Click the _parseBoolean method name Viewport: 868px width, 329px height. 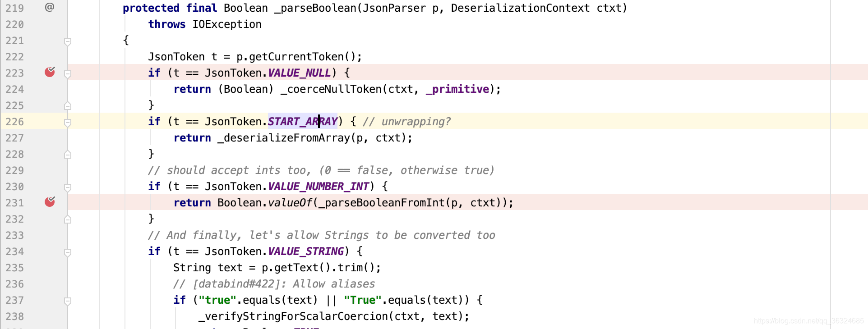click(x=315, y=8)
